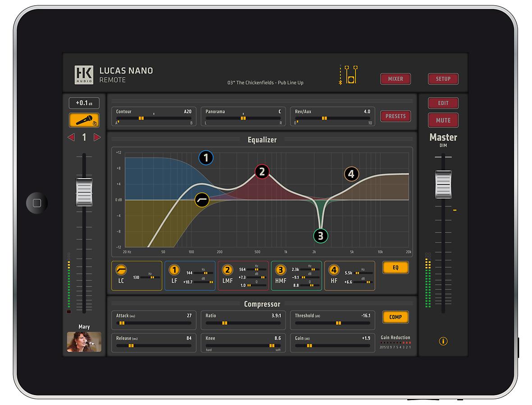This screenshot has height=405, width=532.
Task: Adjust the compressor Knee slider
Action: point(243,346)
